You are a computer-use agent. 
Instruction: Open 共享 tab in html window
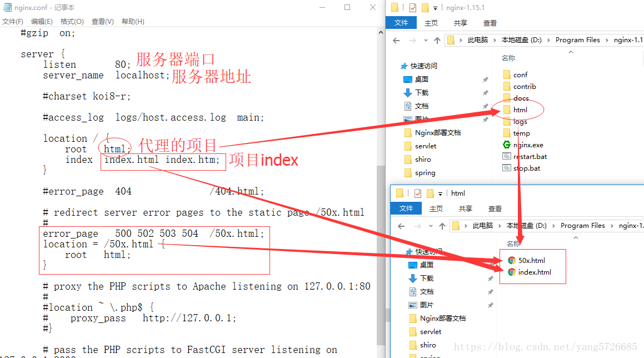(x=465, y=209)
